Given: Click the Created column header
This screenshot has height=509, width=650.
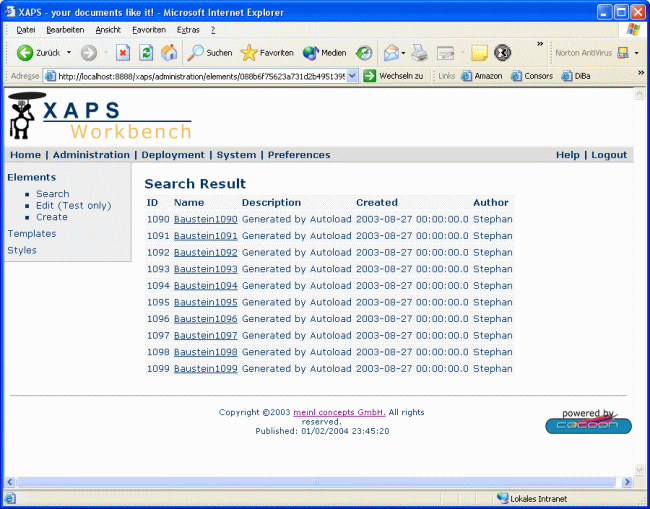Looking at the screenshot, I should [x=377, y=203].
